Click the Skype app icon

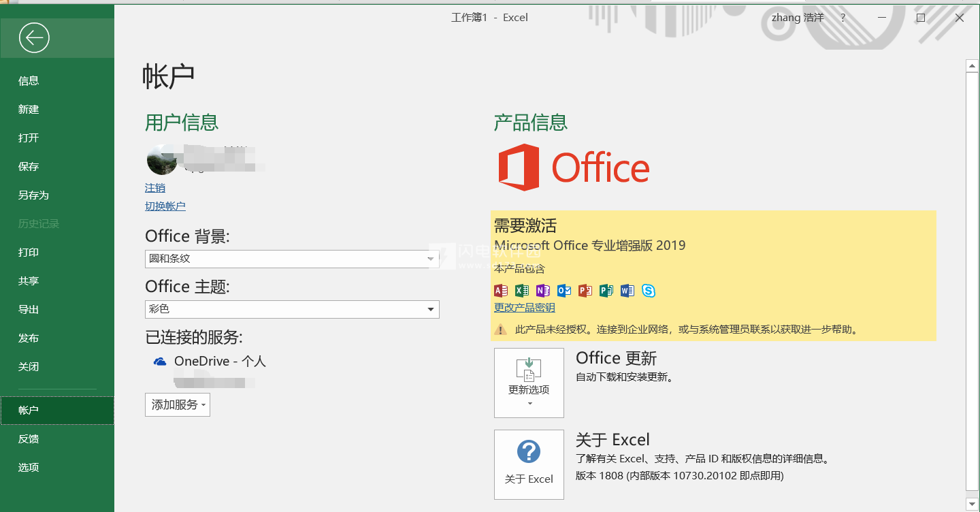pos(649,291)
